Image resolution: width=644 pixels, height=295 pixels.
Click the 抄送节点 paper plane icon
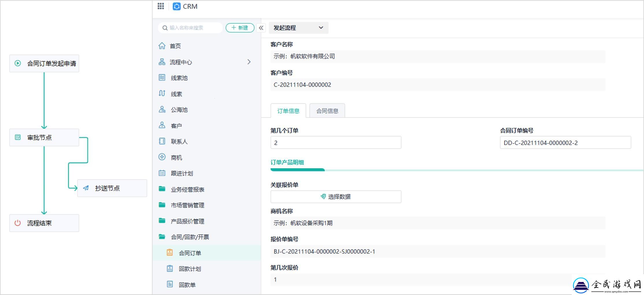tap(86, 188)
